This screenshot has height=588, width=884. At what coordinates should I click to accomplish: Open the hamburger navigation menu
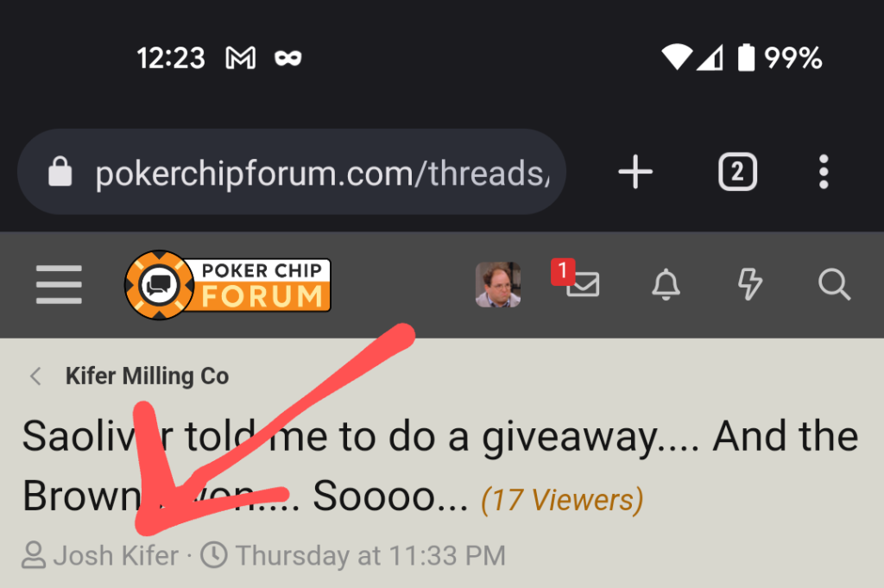tap(59, 284)
